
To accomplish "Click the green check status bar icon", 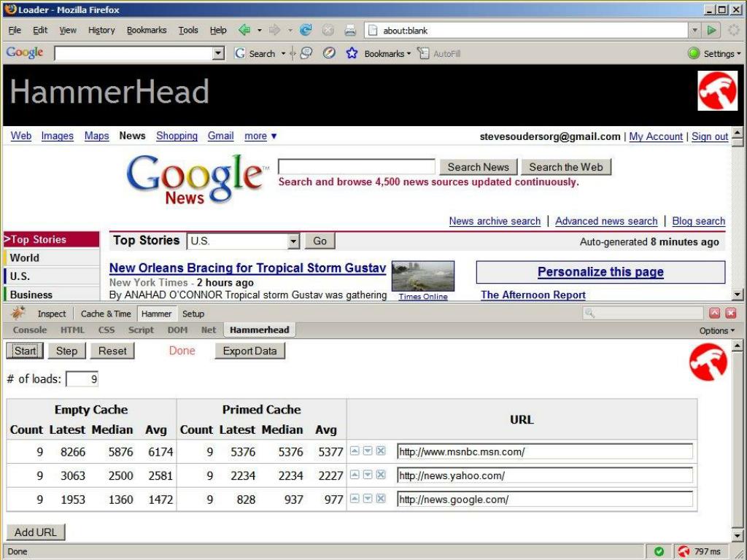I will pyautogui.click(x=659, y=551).
